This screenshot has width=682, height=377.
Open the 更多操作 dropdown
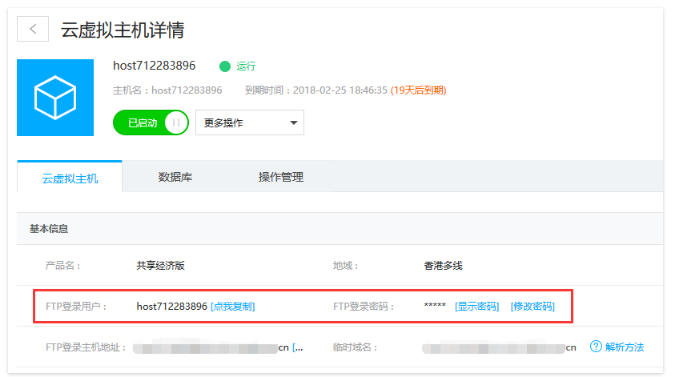click(x=250, y=123)
